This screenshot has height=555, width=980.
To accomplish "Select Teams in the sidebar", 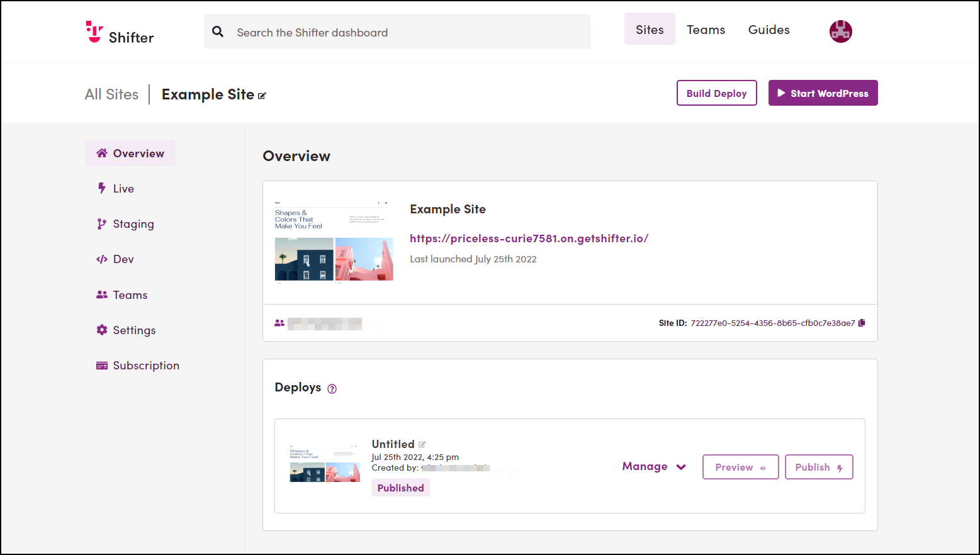I will click(121, 294).
